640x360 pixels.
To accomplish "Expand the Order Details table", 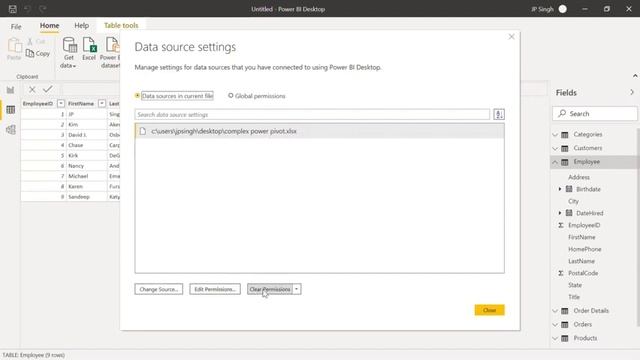I will click(555, 311).
